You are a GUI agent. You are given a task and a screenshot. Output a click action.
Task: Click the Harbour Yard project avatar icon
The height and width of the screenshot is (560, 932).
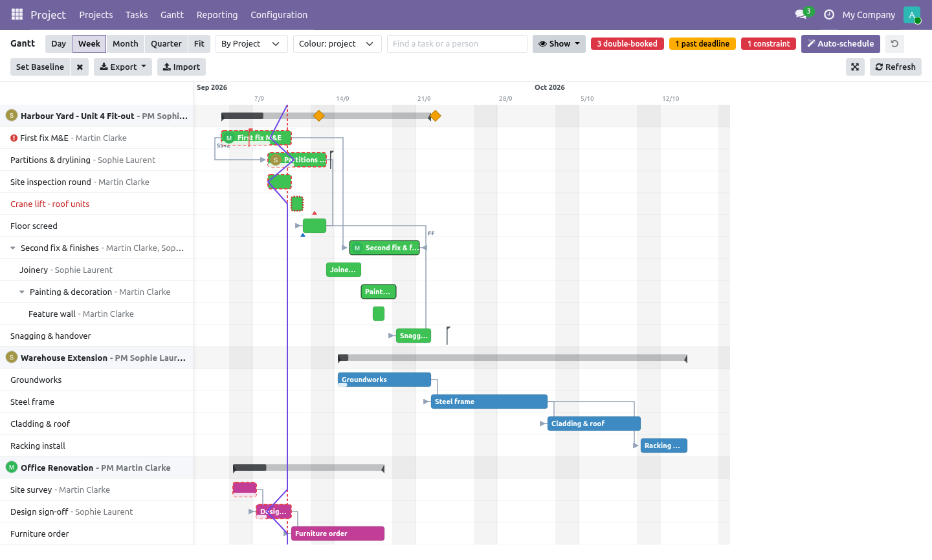coord(11,115)
